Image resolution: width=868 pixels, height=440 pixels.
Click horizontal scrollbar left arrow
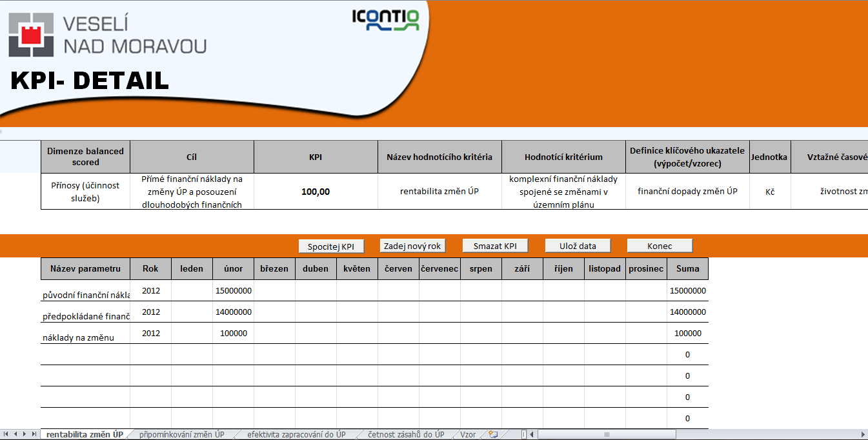pos(532,434)
